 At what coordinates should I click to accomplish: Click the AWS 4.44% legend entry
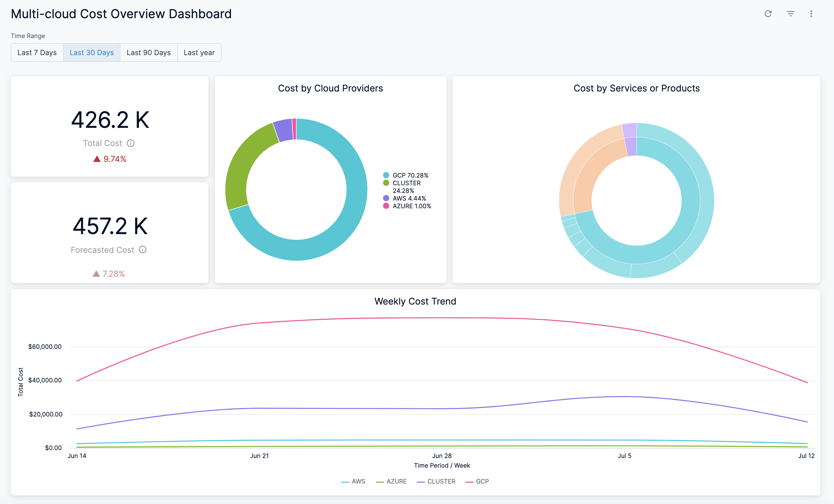tap(409, 198)
